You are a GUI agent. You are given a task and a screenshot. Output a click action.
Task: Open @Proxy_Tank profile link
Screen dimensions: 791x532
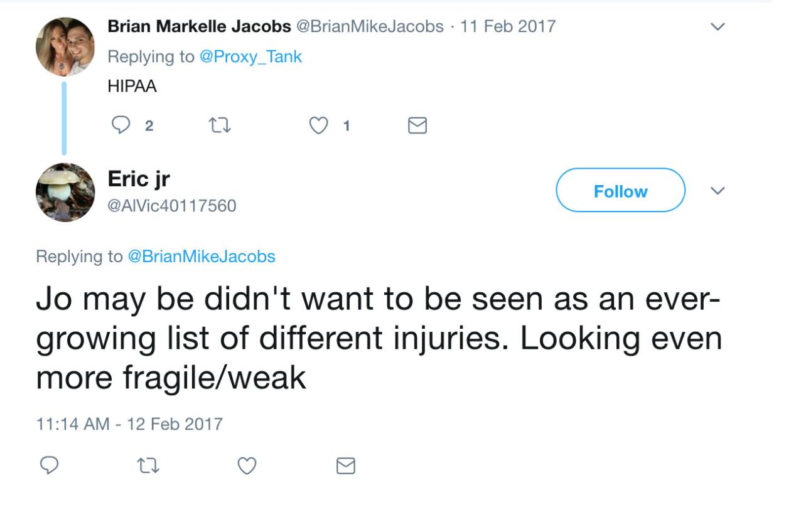point(250,56)
